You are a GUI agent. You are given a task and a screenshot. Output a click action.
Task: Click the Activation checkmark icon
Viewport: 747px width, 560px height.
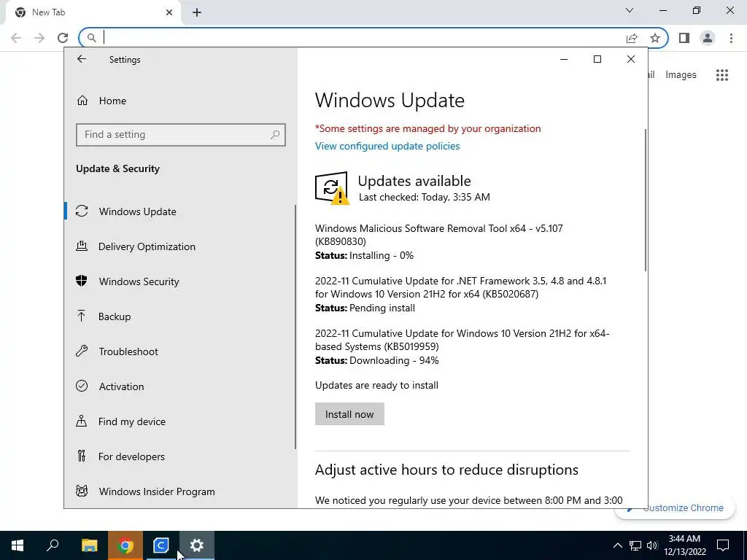coord(82,386)
